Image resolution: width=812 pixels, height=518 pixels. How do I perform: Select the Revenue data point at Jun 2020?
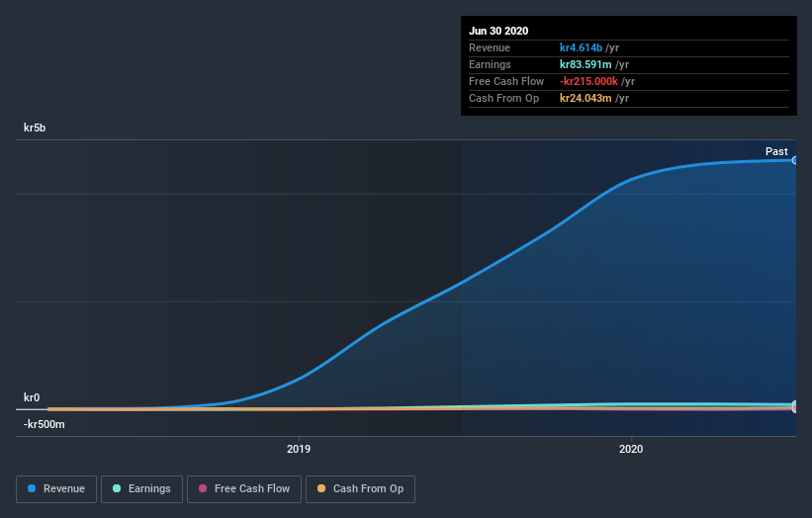[794, 160]
